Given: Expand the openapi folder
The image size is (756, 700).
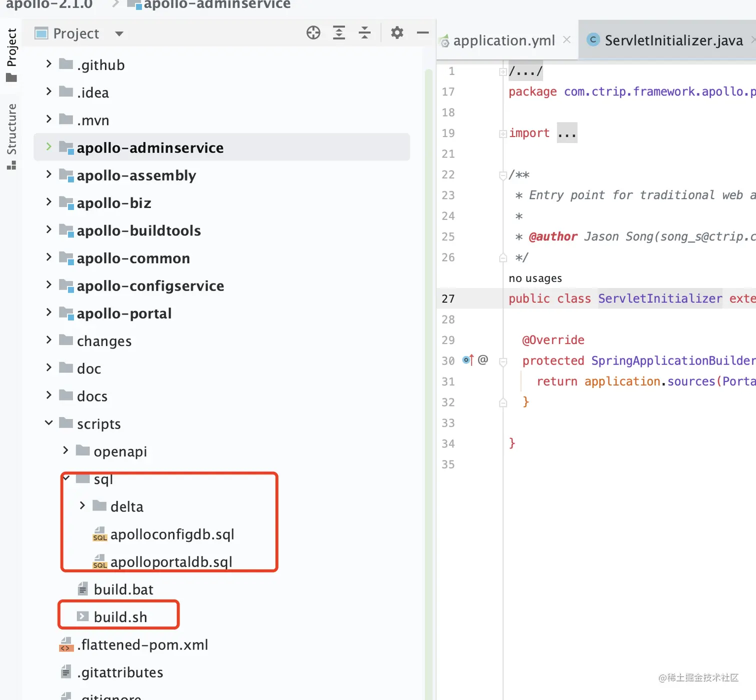Looking at the screenshot, I should click(x=65, y=450).
